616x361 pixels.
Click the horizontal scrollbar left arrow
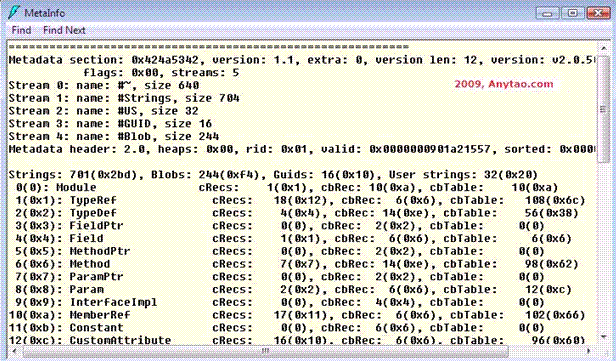[x=14, y=350]
